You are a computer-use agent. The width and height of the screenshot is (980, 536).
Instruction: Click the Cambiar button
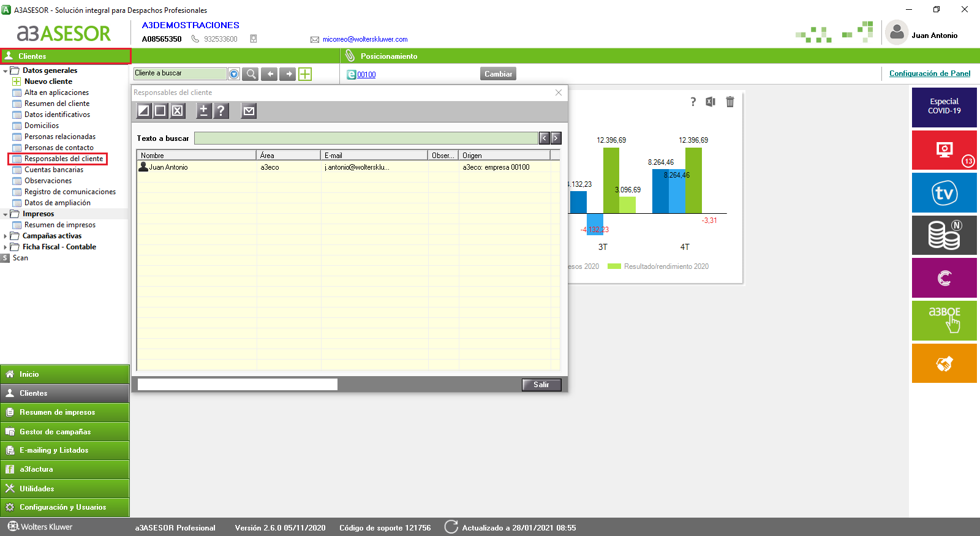[498, 74]
